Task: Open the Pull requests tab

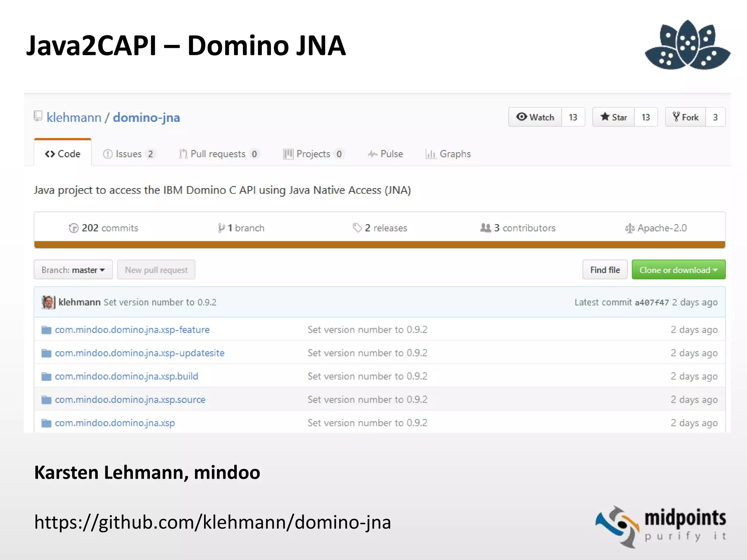Action: pos(219,154)
